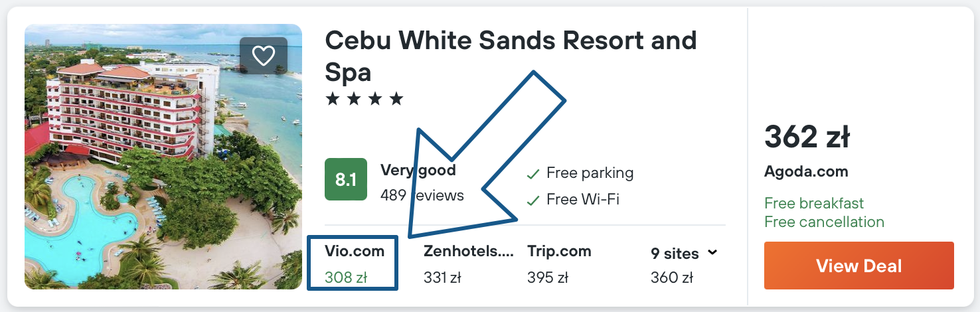Viewport: 980px width, 312px height.
Task: Click the Free cancellation label
Action: 824,222
